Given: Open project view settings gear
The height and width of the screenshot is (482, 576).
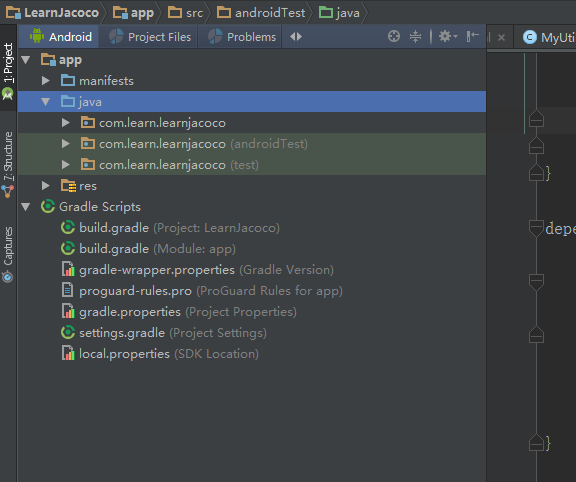Looking at the screenshot, I should 448,36.
